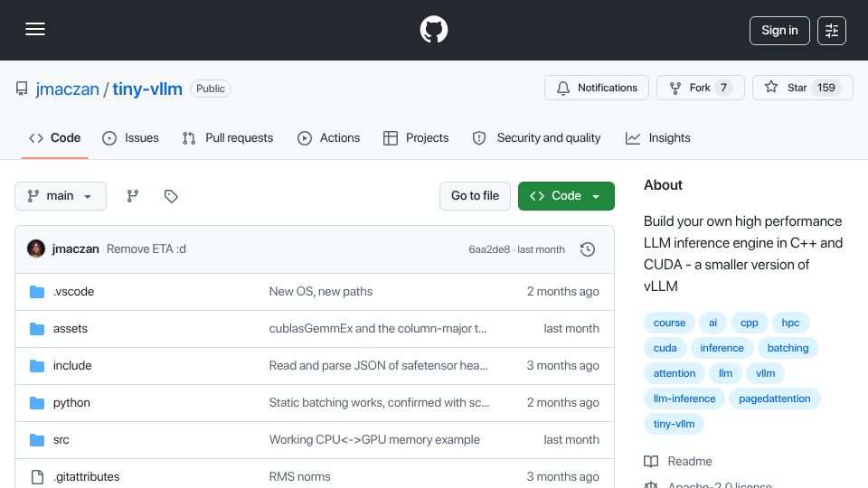The height and width of the screenshot is (488, 868).
Task: Open commit 'RMS norms'
Action: pyautogui.click(x=299, y=477)
